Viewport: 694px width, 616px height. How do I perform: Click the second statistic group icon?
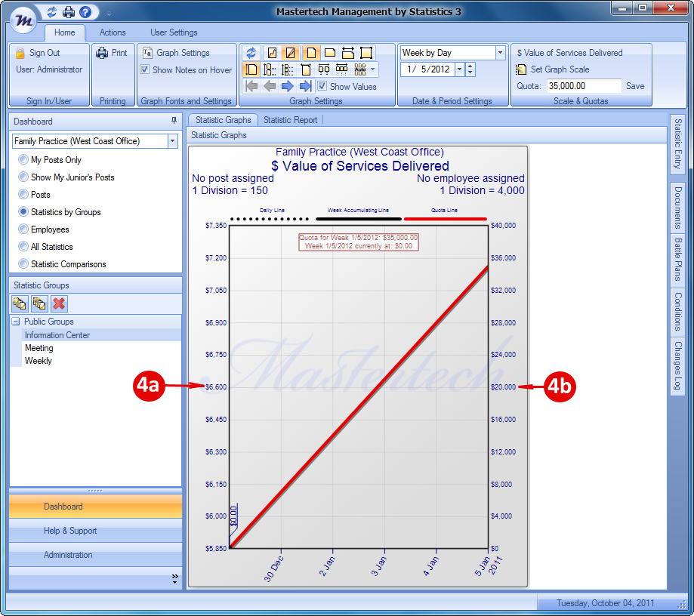point(39,303)
